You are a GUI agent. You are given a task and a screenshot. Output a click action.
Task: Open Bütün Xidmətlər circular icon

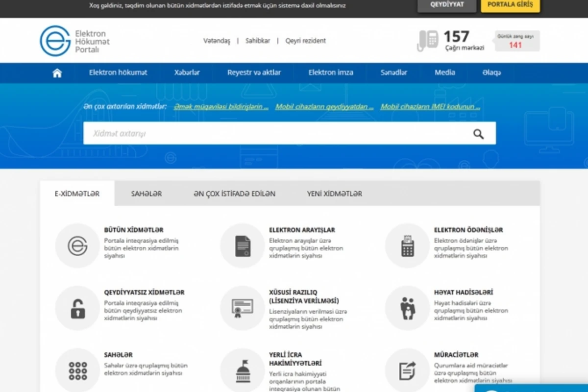(77, 245)
